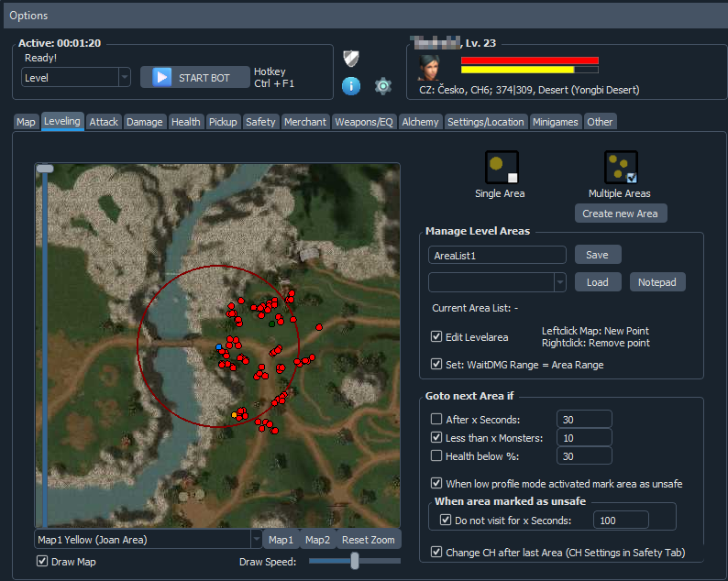Click Create new Area button

(621, 214)
